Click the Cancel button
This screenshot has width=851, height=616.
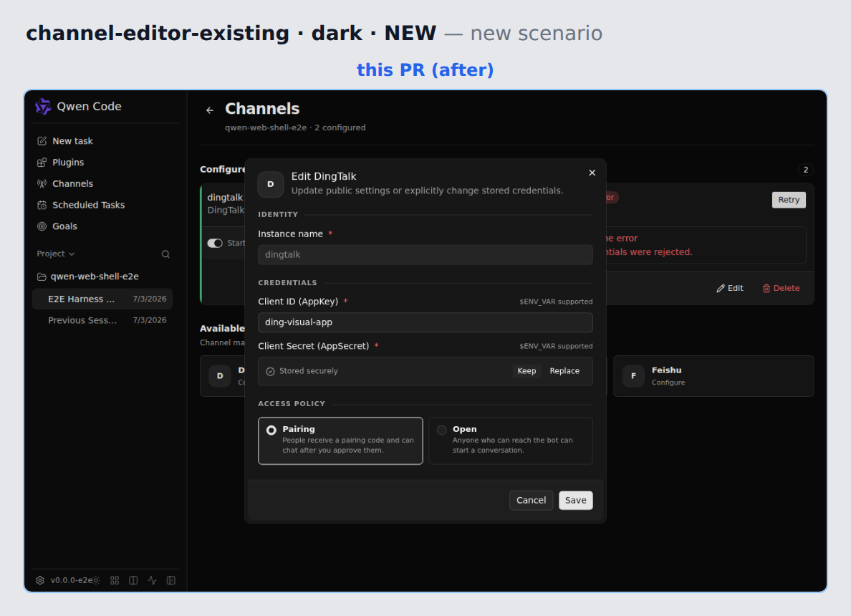pos(531,501)
